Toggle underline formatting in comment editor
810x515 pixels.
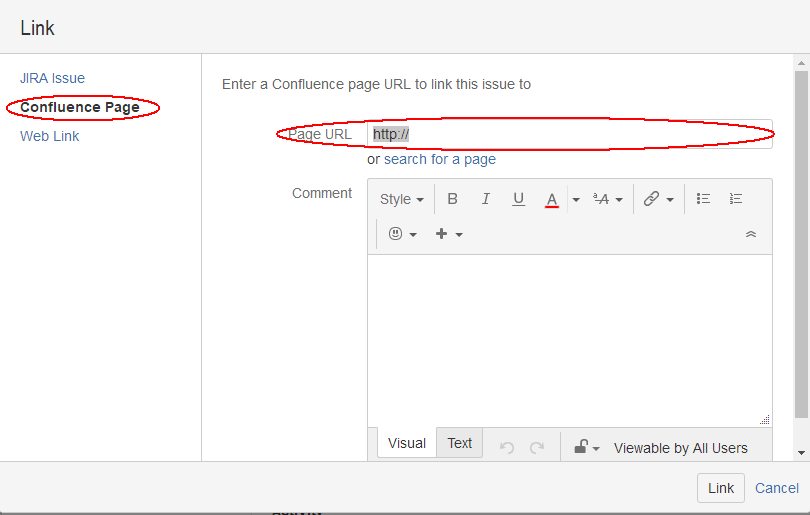(518, 199)
